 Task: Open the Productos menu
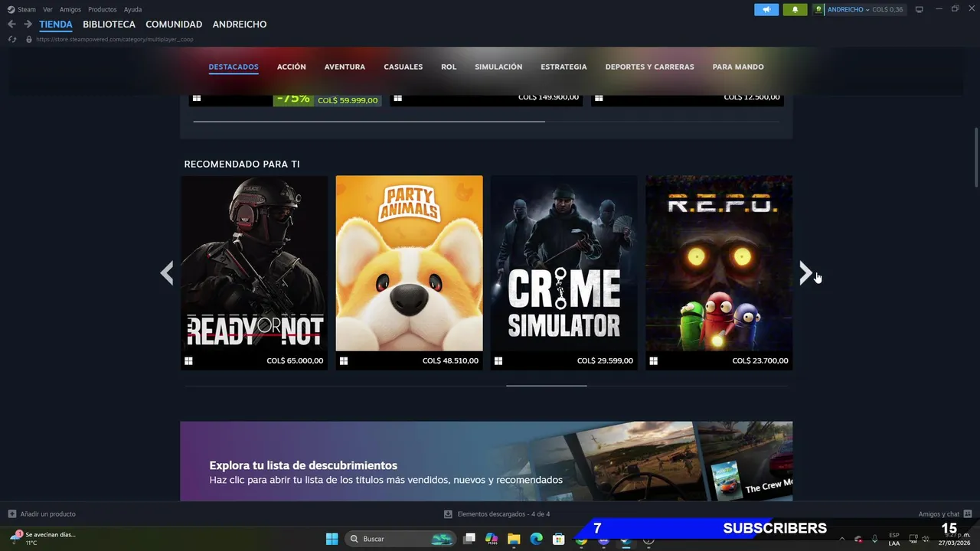click(103, 10)
